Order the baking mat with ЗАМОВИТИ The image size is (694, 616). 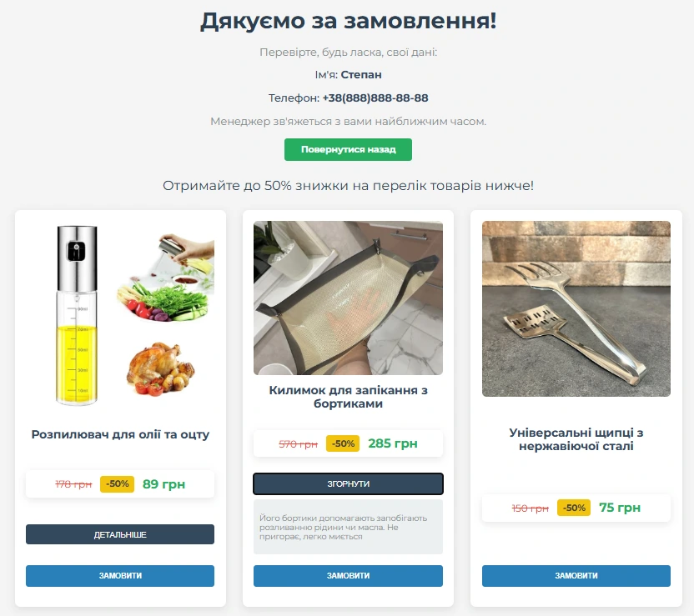pos(348,576)
